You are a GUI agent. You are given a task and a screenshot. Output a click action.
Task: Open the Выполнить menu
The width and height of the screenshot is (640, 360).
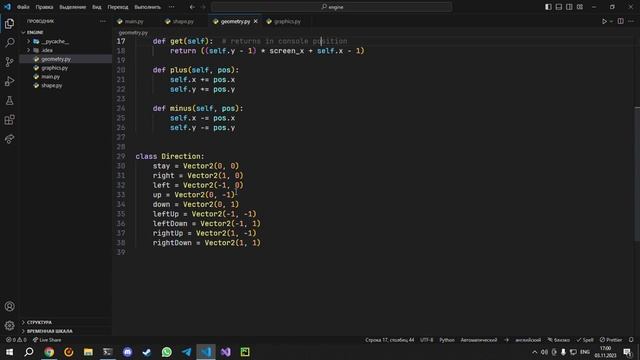click(148, 7)
